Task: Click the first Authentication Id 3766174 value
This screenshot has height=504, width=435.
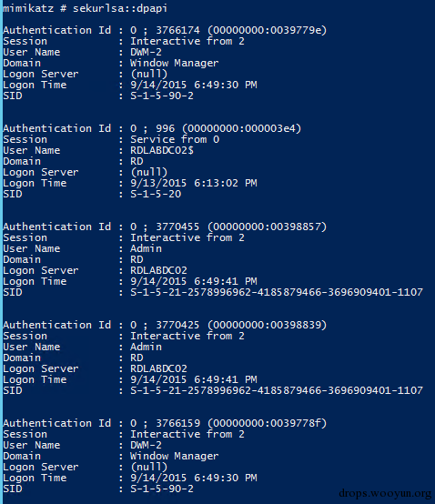Action: coord(228,31)
